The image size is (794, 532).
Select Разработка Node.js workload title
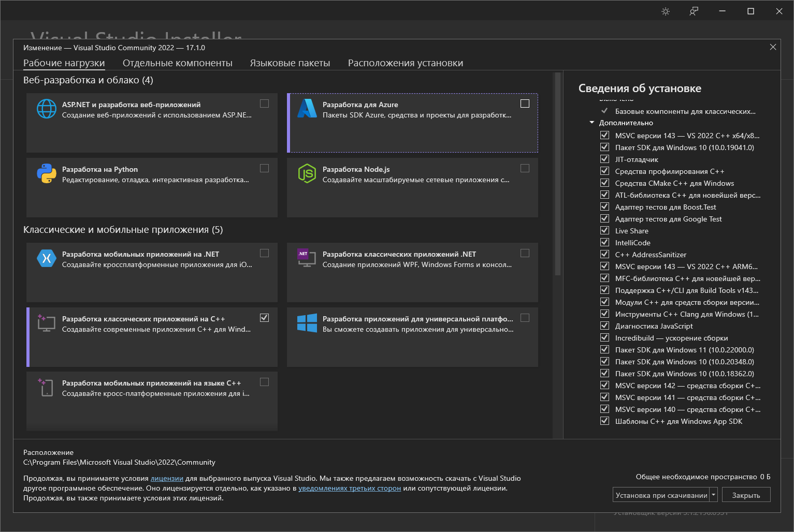click(x=356, y=169)
